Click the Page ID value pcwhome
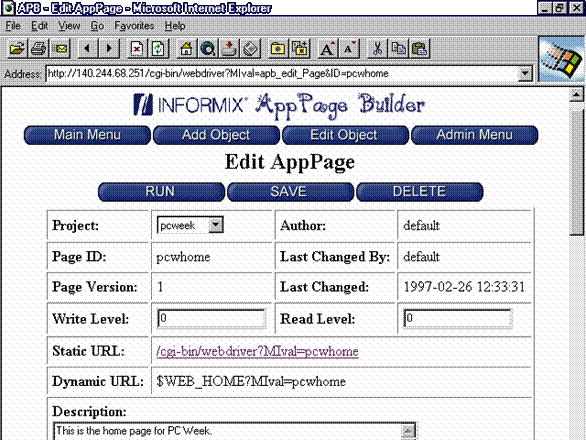Screen dimensions: 586x440 [183, 257]
